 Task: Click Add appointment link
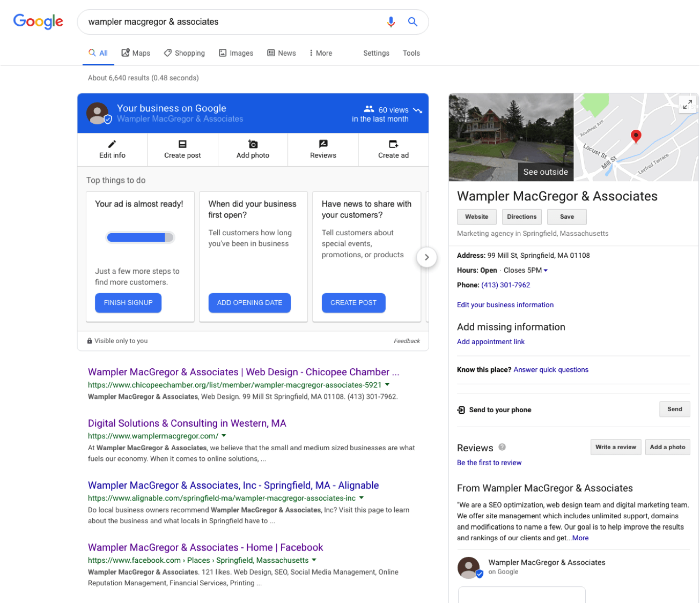(x=491, y=341)
